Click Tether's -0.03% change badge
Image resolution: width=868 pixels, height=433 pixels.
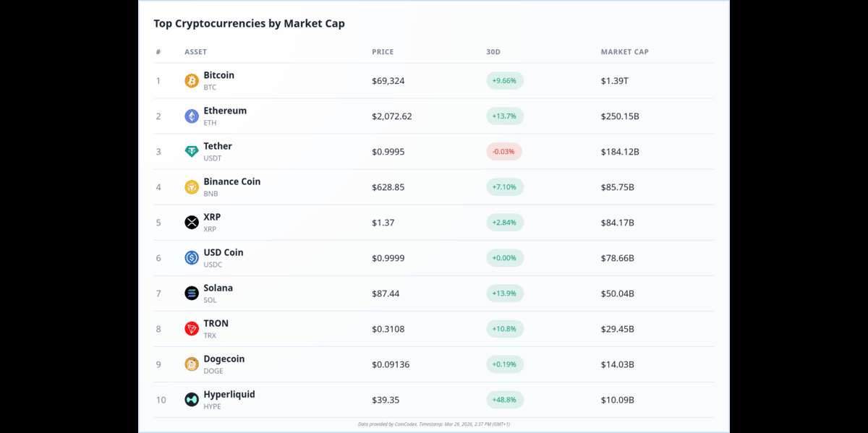[x=504, y=152]
